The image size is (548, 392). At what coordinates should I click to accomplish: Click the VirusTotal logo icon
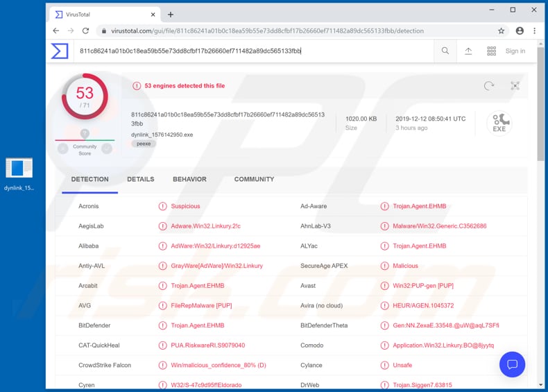pos(60,51)
